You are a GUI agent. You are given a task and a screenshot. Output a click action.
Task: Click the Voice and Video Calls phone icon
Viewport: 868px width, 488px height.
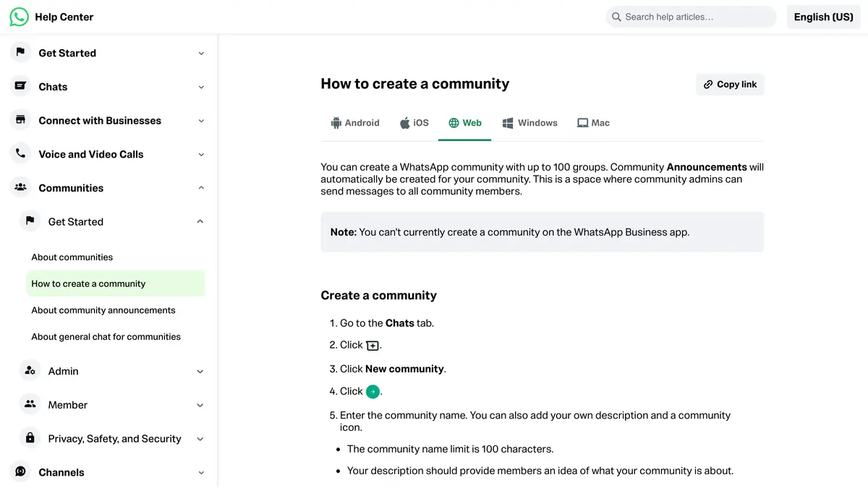tap(20, 153)
